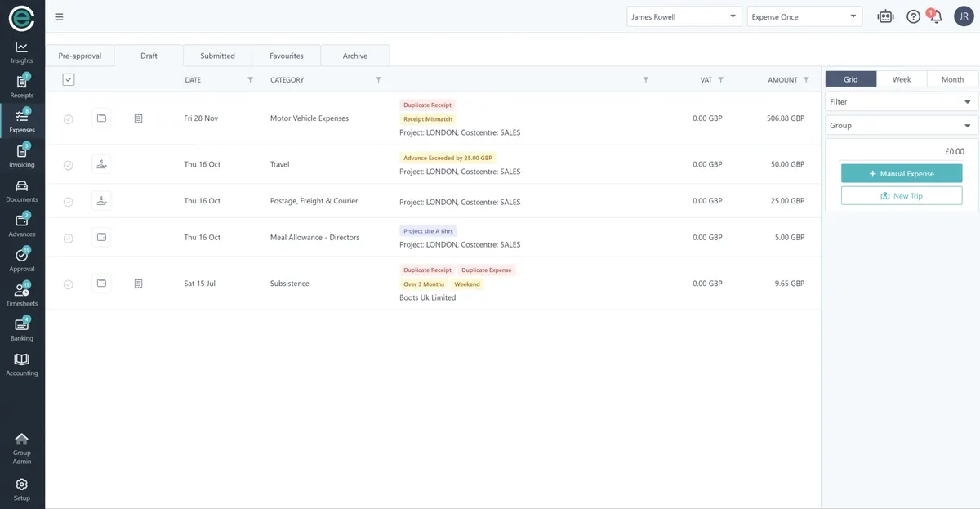The image size is (980, 509).
Task: Open Accounting in the sidebar
Action: (22, 364)
